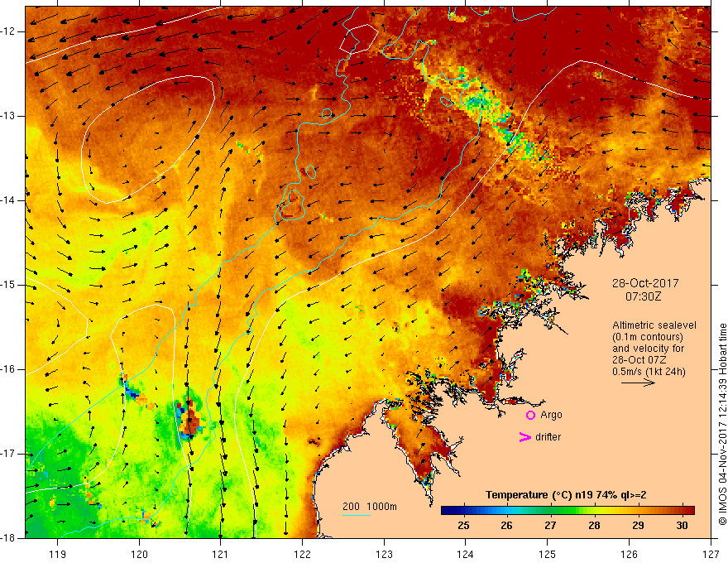Click the Temperature (°C) n19 colorbar title
Viewport: 728px width, 563px height.
click(x=566, y=495)
